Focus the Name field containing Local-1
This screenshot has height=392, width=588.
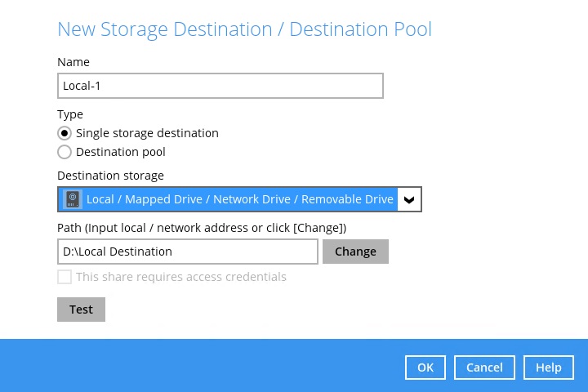220,86
